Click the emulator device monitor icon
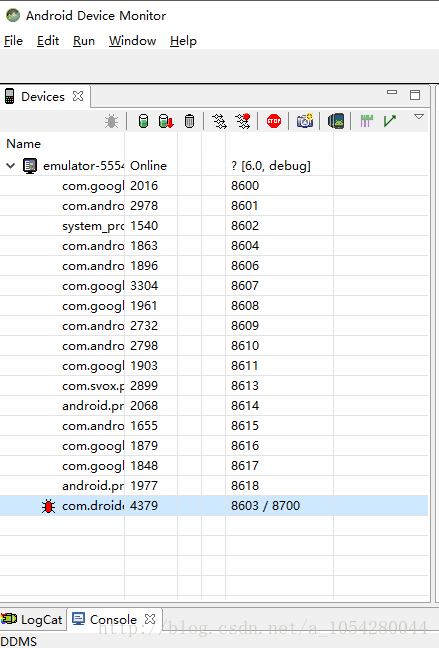Screen dimensions: 439x648 click(x=30, y=166)
